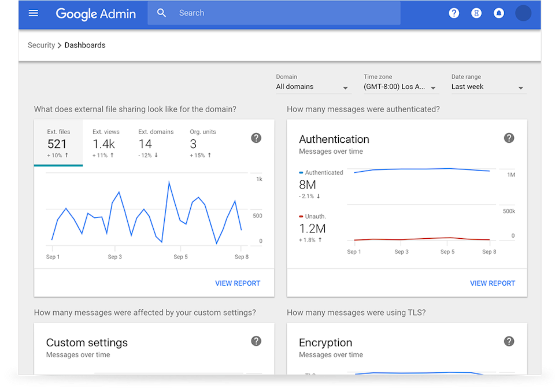Click the messages authenticated question heading
Screen dimensions: 555x392
363,109
